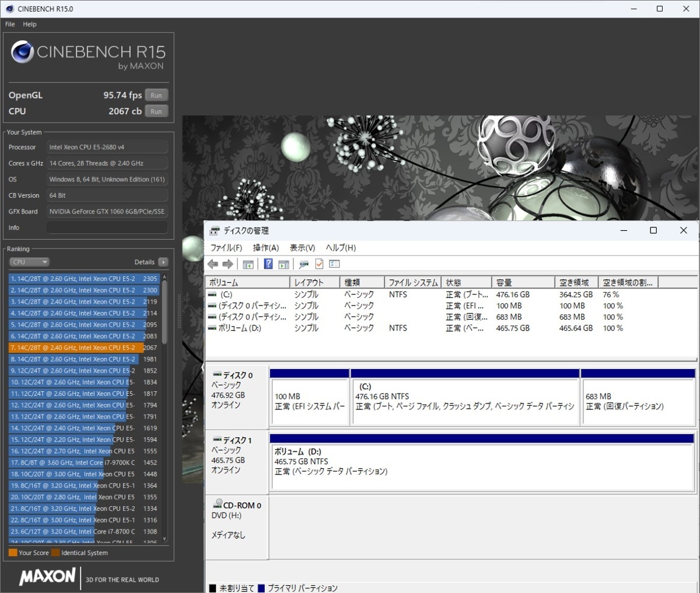Click the ボリューム column header
The height and width of the screenshot is (593, 700).
click(x=248, y=282)
